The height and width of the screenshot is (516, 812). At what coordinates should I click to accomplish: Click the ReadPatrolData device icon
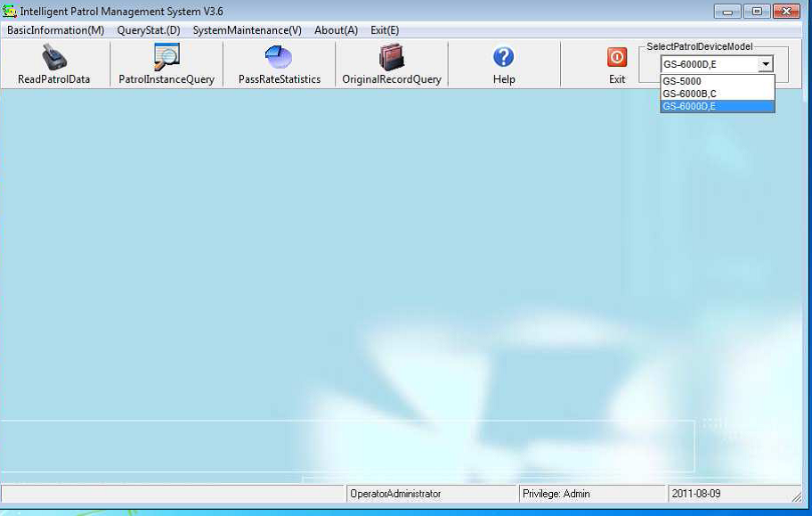(53, 58)
